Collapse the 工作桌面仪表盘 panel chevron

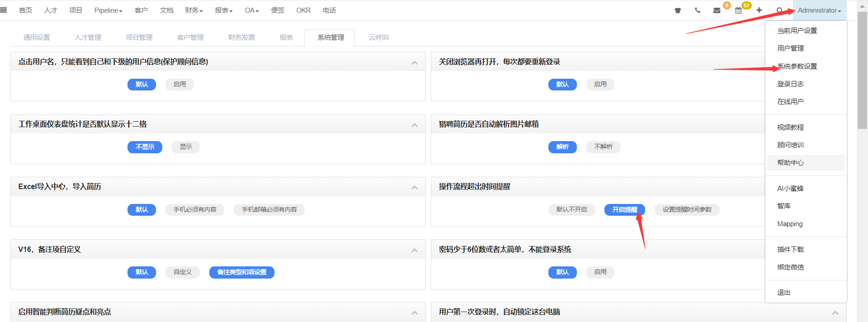[415, 125]
